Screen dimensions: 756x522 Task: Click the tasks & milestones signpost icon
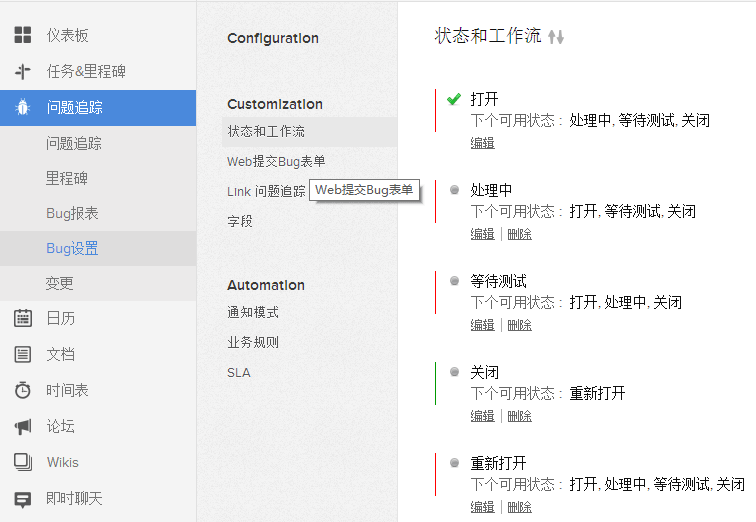22,72
